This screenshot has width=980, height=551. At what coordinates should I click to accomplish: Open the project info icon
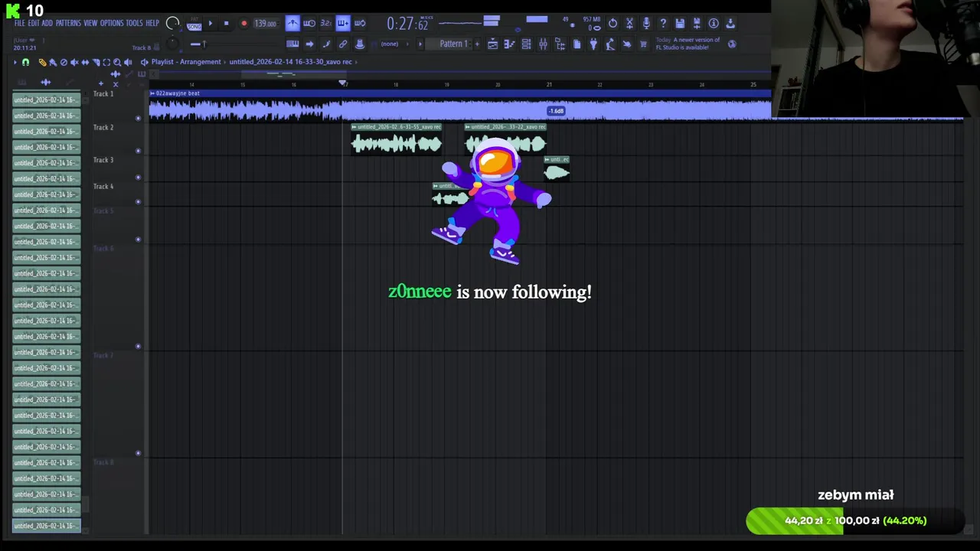(x=714, y=24)
